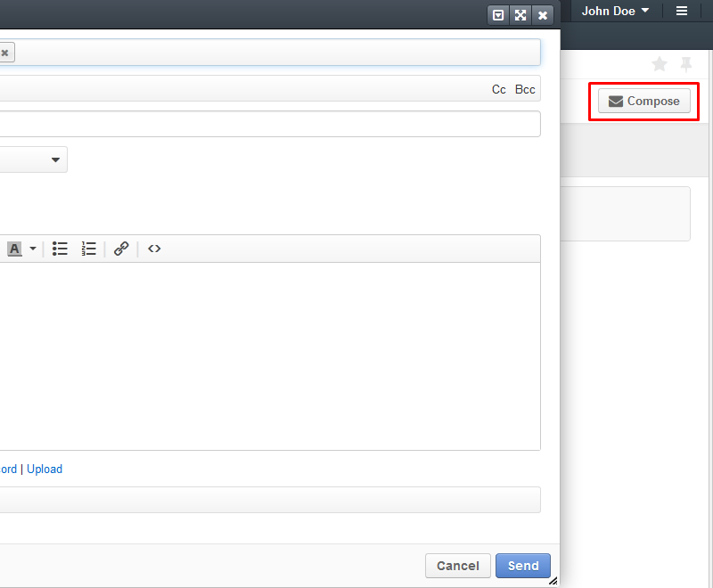Click the Upload attachment link

[45, 469]
